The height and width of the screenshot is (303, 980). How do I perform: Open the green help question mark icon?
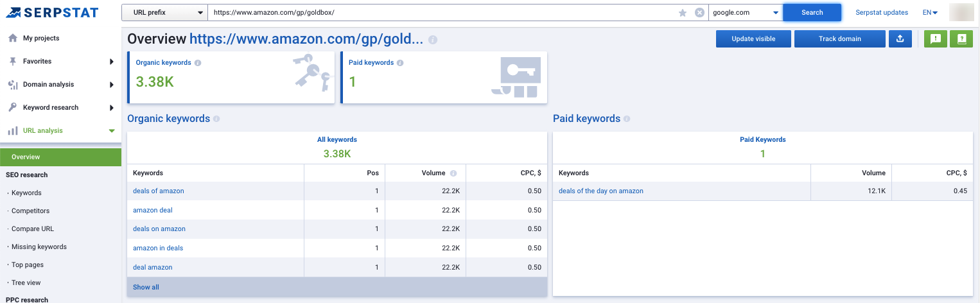pyautogui.click(x=961, y=39)
